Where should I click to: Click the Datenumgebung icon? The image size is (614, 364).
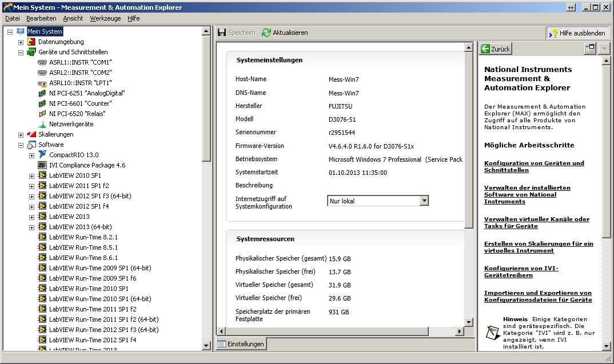click(31, 42)
